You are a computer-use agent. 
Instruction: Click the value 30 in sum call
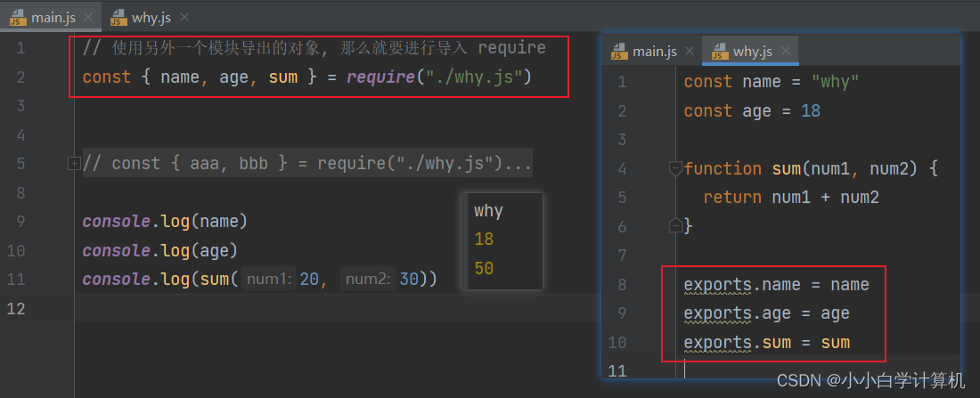[409, 280]
